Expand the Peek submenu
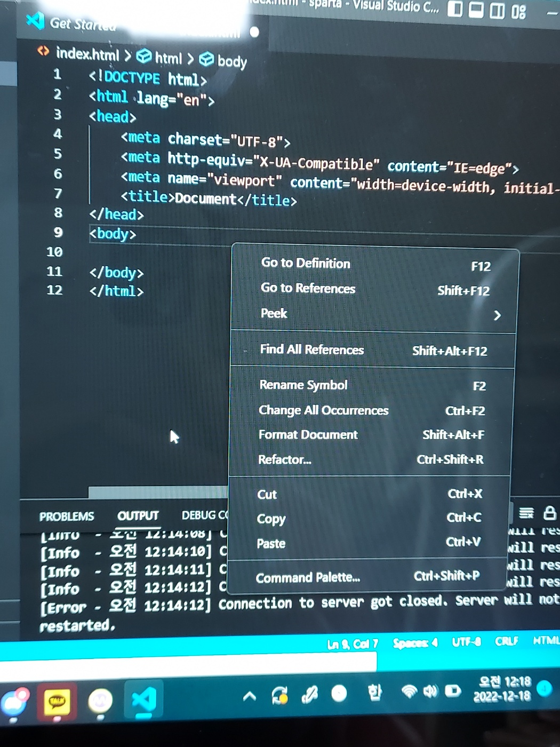 (373, 314)
